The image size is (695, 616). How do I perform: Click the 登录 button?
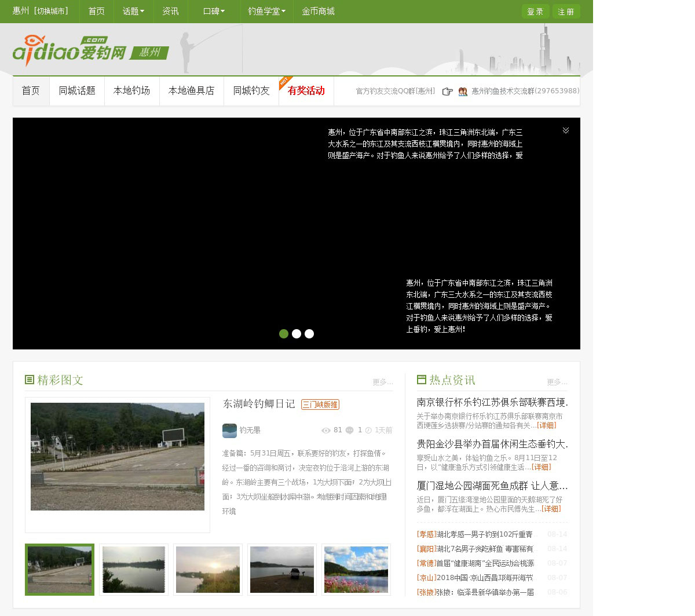click(535, 12)
